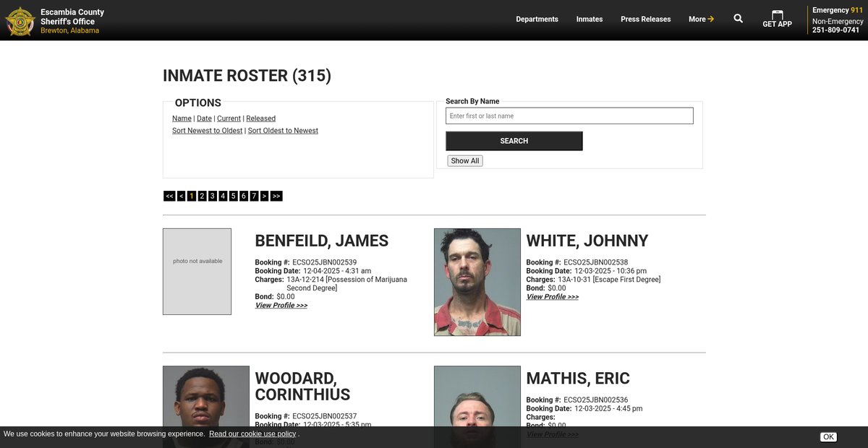Viewport: 868px width, 448px height.
Task: Choose Sort Oldest to Newest
Action: point(283,131)
